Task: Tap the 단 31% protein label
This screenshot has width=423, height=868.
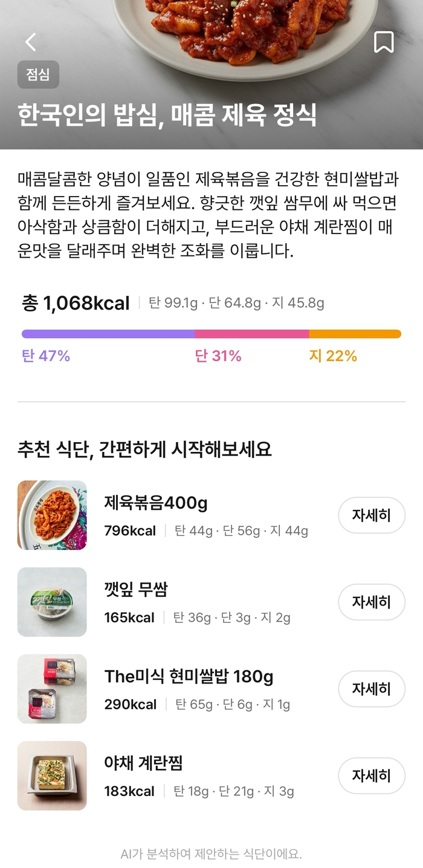Action: [218, 356]
